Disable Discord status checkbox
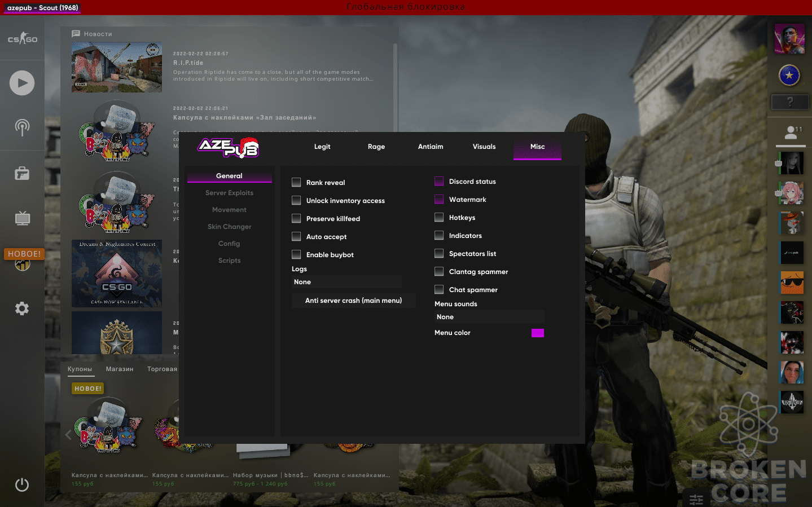The width and height of the screenshot is (812, 507). [x=439, y=181]
